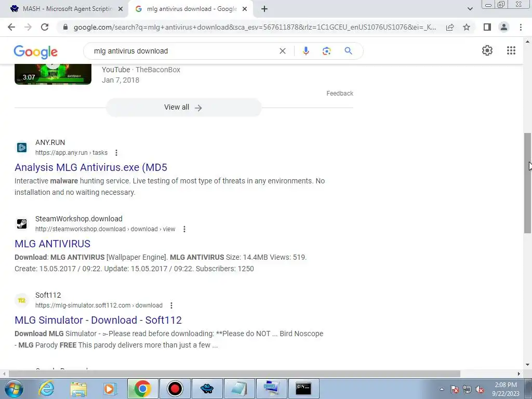This screenshot has height=399, width=532.
Task: Click the Jan 7, 2018 video date
Action: pyautogui.click(x=121, y=80)
